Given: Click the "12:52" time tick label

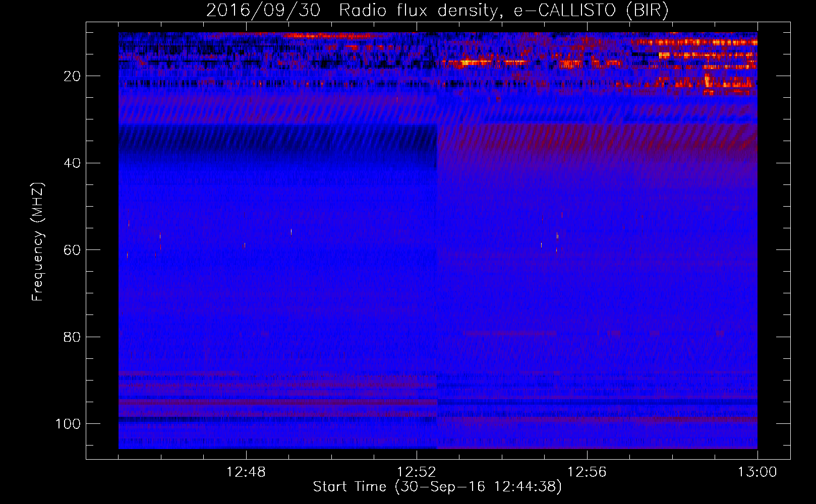Looking at the screenshot, I should coord(417,472).
